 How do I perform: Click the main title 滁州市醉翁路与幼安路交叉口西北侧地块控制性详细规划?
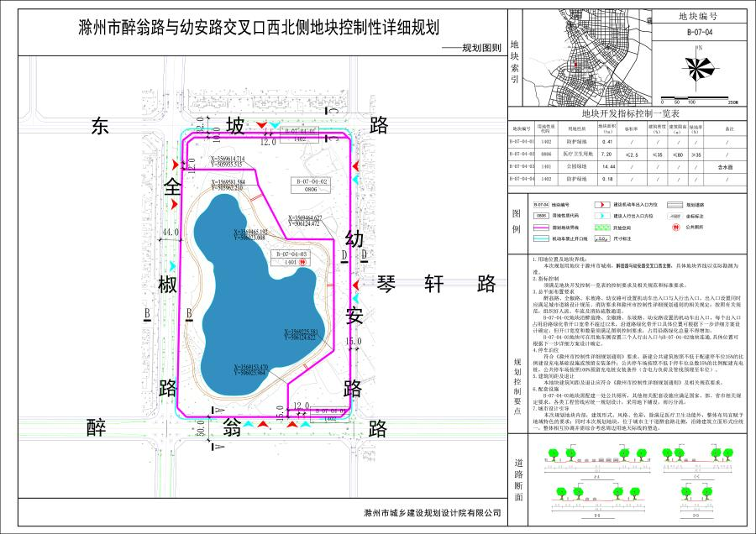point(259,28)
